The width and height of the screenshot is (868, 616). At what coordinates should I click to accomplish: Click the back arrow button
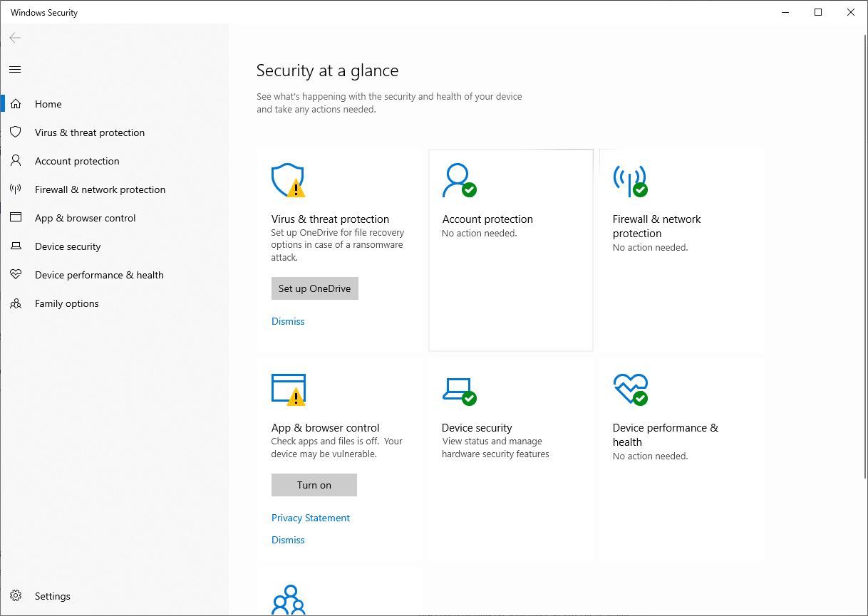tap(15, 38)
